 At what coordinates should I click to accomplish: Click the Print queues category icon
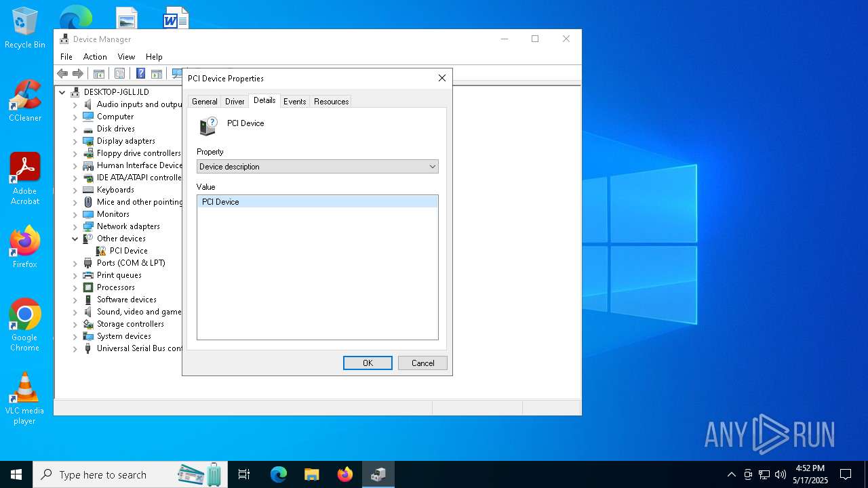point(88,275)
